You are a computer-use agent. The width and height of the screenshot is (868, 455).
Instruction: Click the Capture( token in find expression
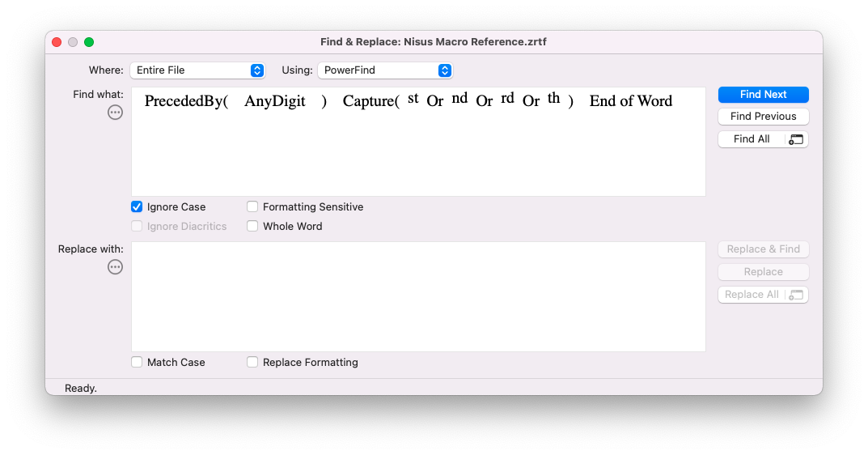(x=370, y=101)
